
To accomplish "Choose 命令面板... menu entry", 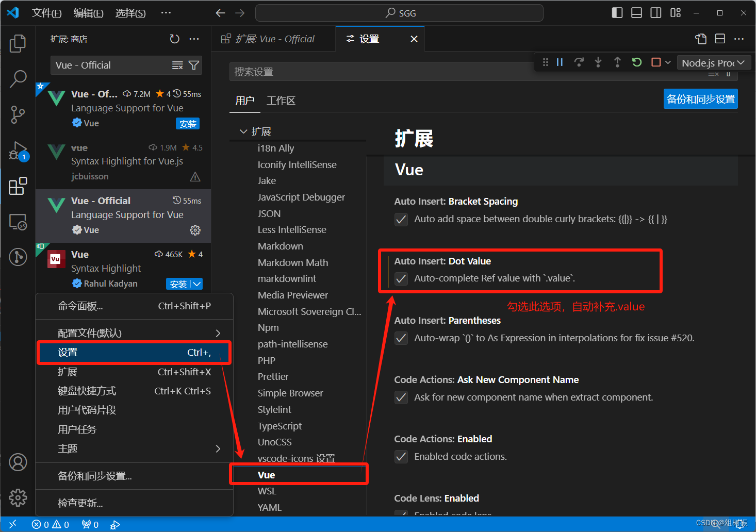I will coord(134,306).
